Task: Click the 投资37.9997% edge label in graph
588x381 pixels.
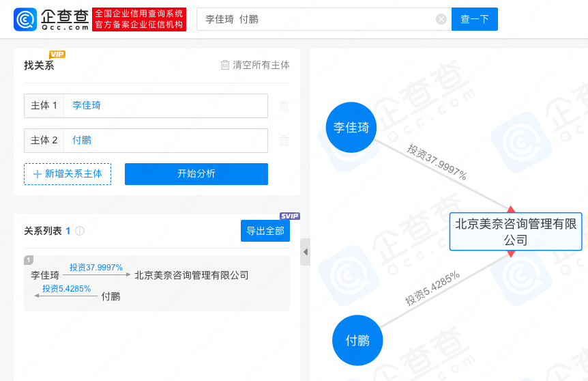Action: click(437, 162)
